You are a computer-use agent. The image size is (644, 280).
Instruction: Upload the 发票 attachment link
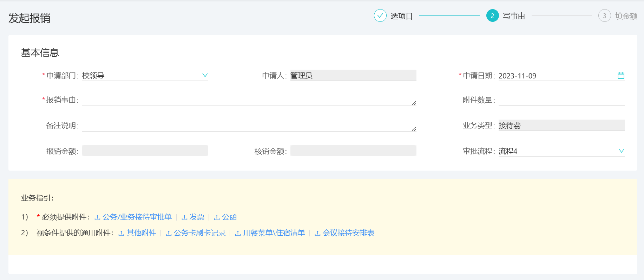(197, 217)
